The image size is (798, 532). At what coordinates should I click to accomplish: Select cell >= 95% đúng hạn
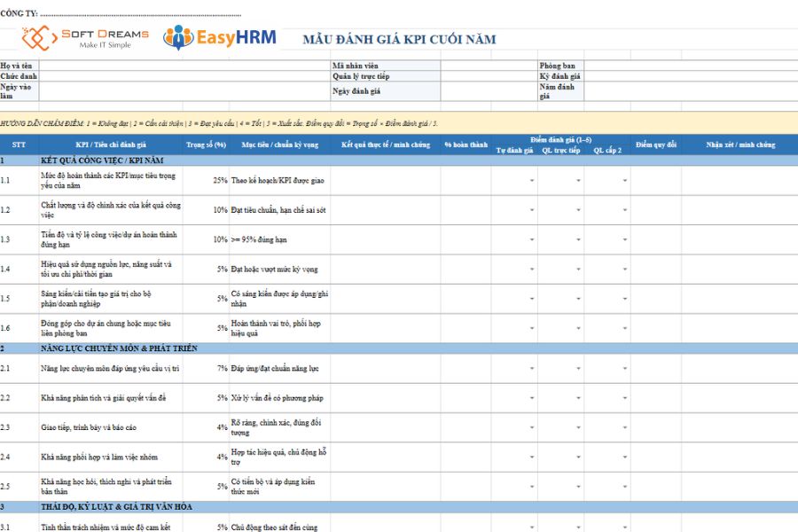click(x=279, y=239)
